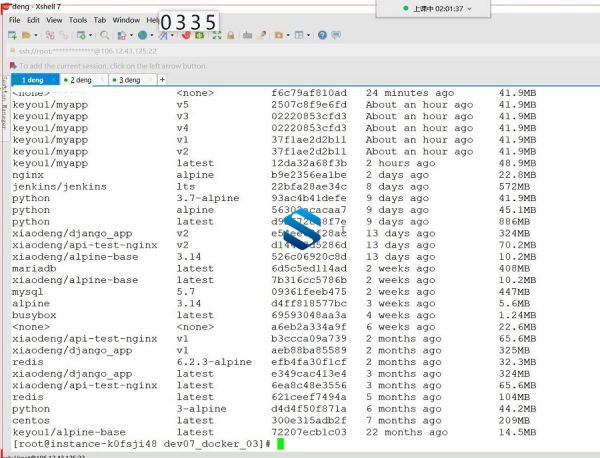Image resolution: width=600 pixels, height=458 pixels.
Task: Click the 'busybox' repository name
Action: pos(34,315)
